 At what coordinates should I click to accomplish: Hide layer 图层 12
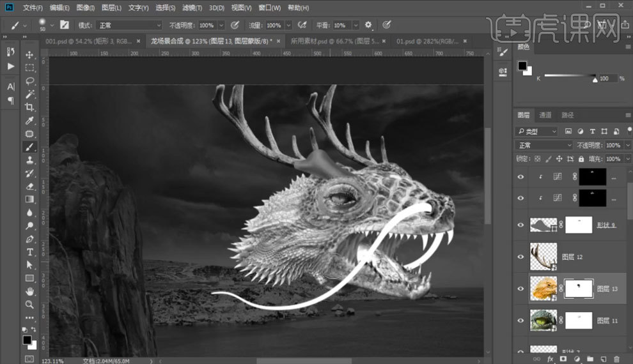(520, 257)
